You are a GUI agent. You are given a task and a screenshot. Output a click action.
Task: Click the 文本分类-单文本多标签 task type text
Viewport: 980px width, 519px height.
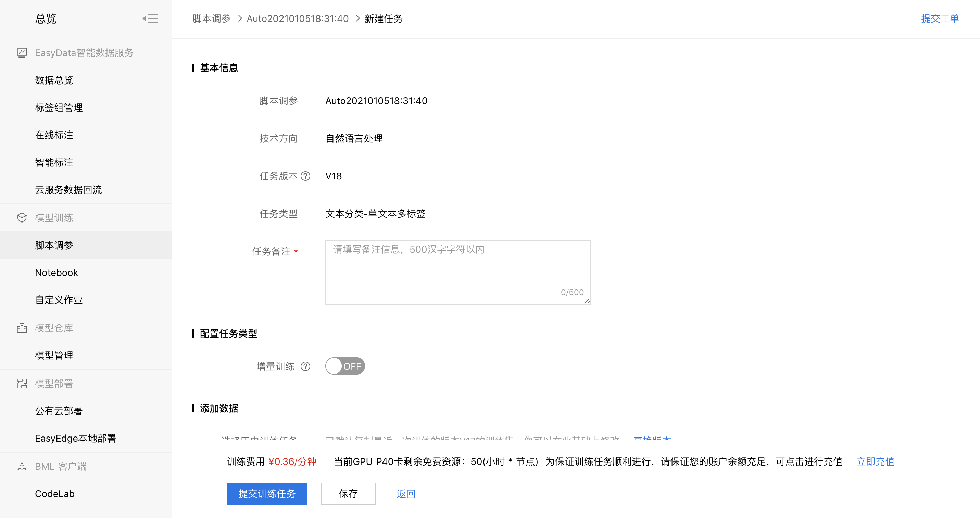[x=375, y=214]
